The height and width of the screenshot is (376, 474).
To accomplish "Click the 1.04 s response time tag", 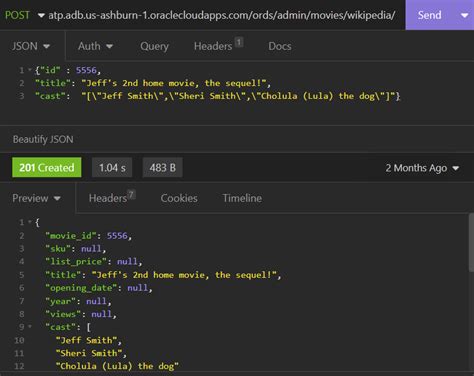I will [112, 167].
